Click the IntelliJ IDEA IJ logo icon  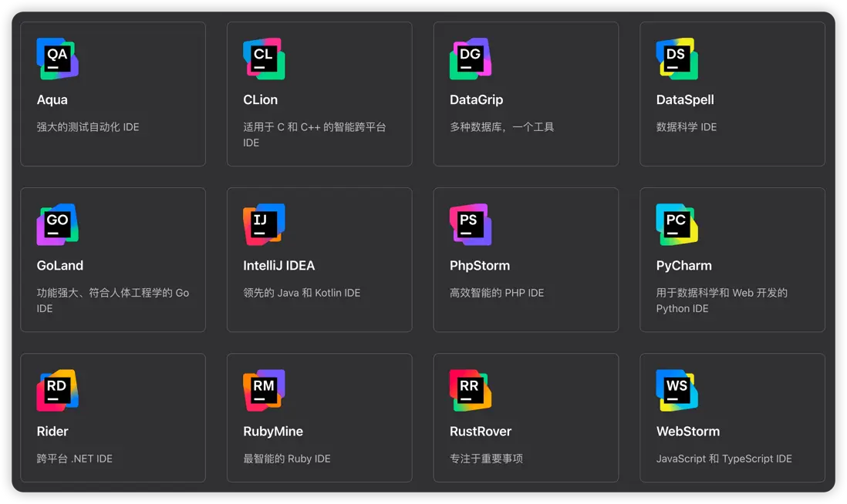264,224
